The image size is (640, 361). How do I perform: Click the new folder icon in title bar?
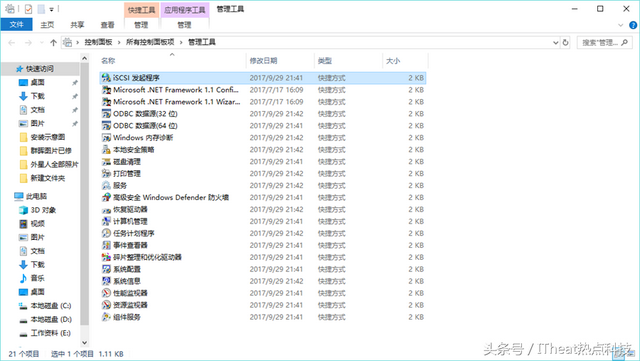[41, 9]
